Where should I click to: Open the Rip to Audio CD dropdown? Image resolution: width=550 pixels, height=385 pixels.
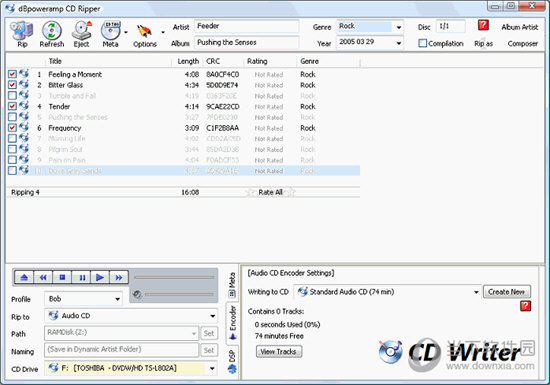213,316
